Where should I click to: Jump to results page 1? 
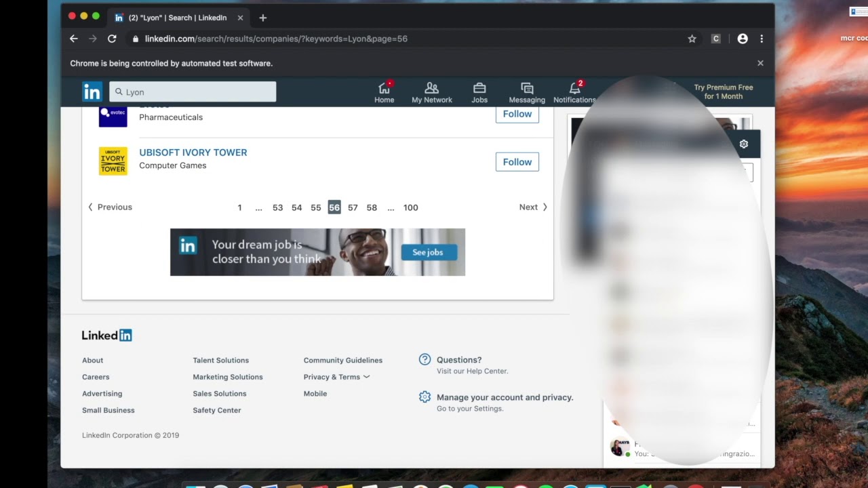pos(239,207)
